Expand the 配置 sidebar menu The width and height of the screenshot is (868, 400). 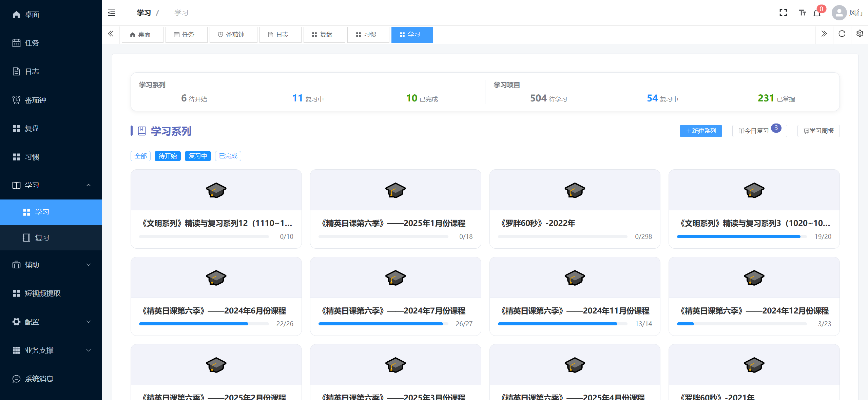click(51, 322)
